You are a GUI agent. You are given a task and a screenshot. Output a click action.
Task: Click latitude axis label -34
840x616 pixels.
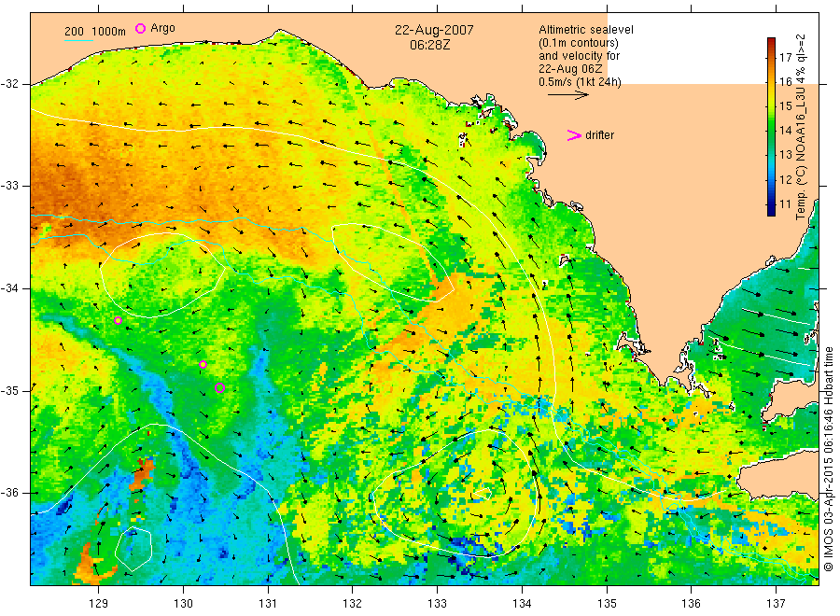(x=9, y=288)
